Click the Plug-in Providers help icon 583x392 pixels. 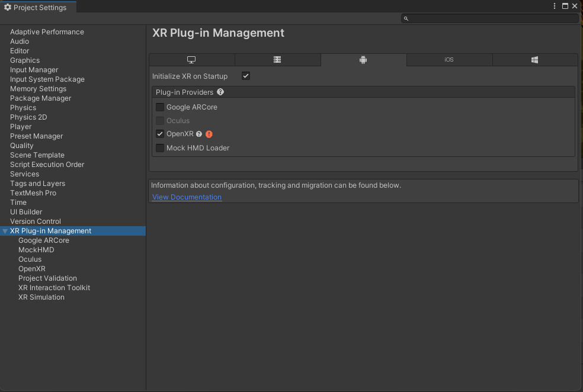tap(220, 92)
